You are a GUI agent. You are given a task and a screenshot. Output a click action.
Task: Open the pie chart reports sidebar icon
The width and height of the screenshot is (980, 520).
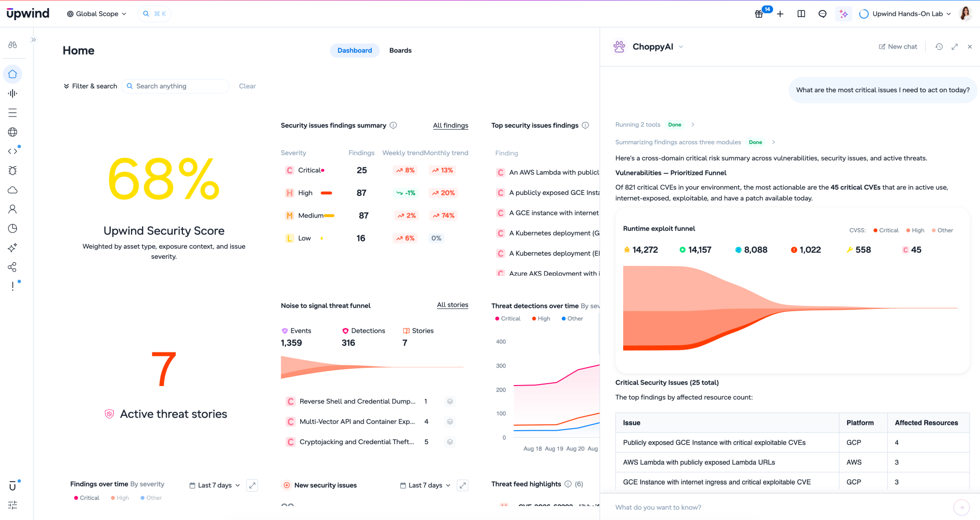[12, 229]
